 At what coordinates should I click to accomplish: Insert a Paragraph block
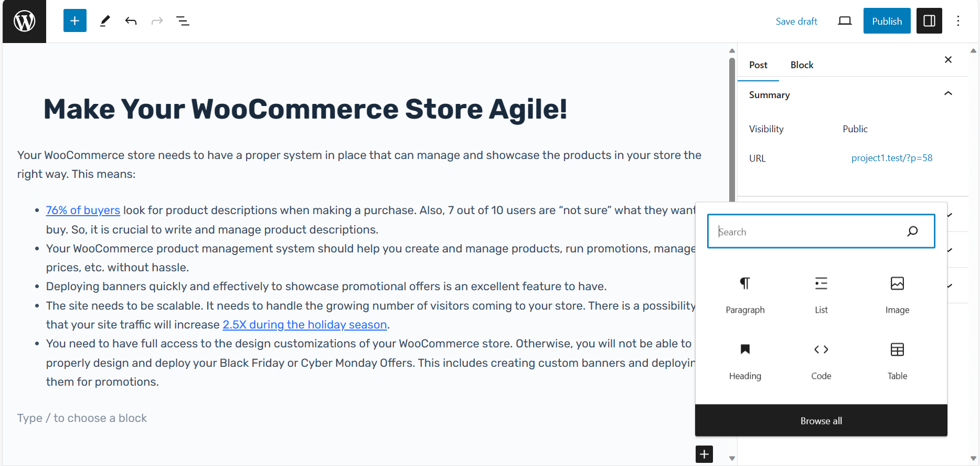click(x=745, y=295)
